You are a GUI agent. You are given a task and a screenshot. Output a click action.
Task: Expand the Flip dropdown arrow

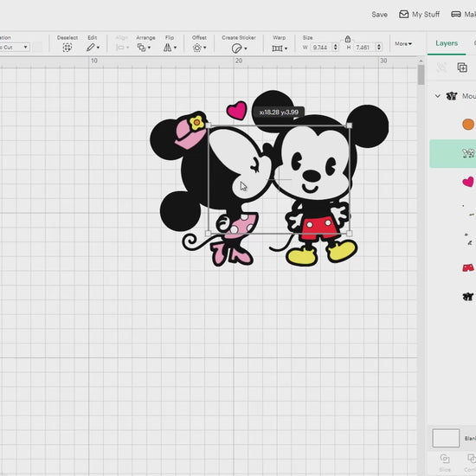click(175, 48)
